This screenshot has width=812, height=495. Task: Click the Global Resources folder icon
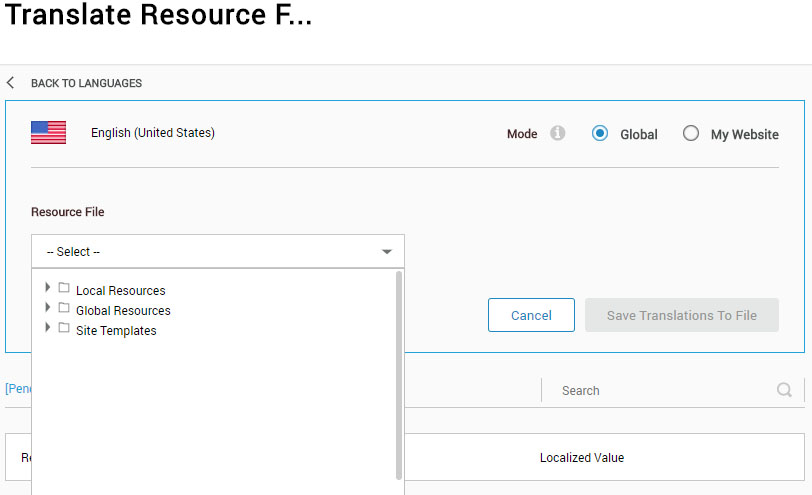coord(64,309)
